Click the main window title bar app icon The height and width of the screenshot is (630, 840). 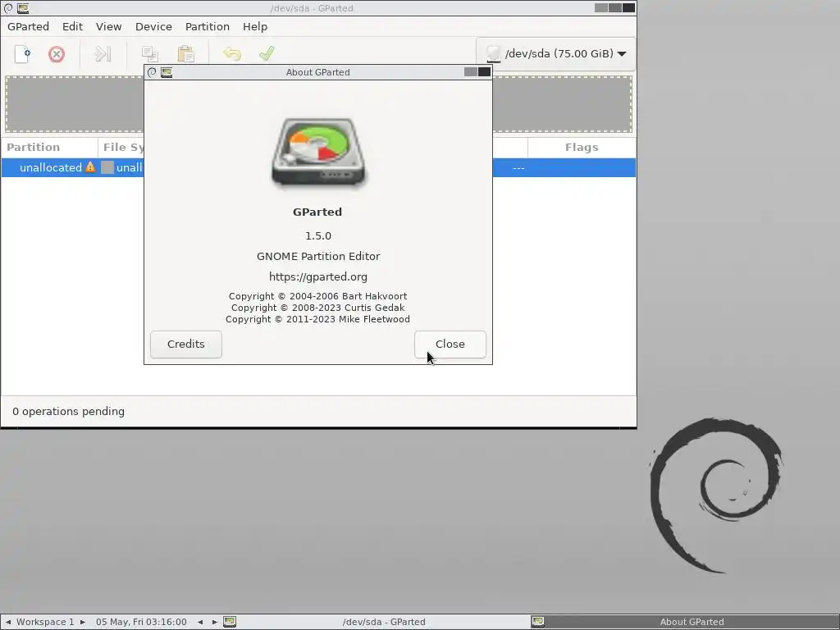[23, 8]
